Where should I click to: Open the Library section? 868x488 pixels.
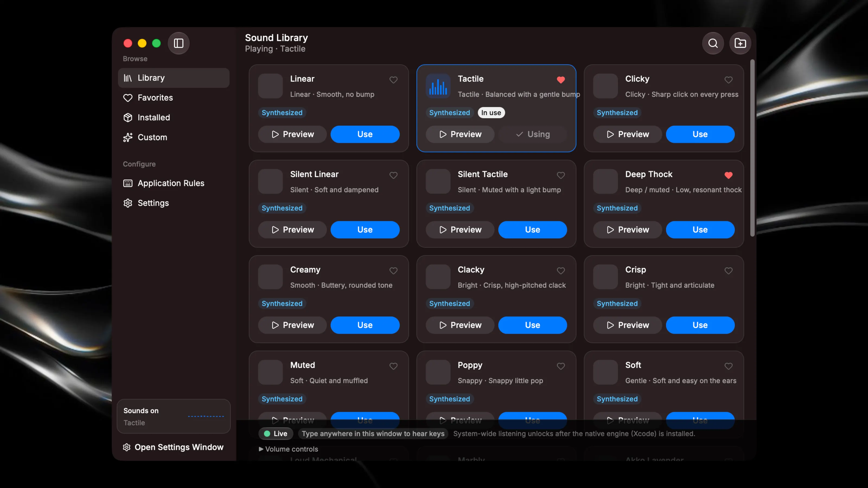pos(174,78)
